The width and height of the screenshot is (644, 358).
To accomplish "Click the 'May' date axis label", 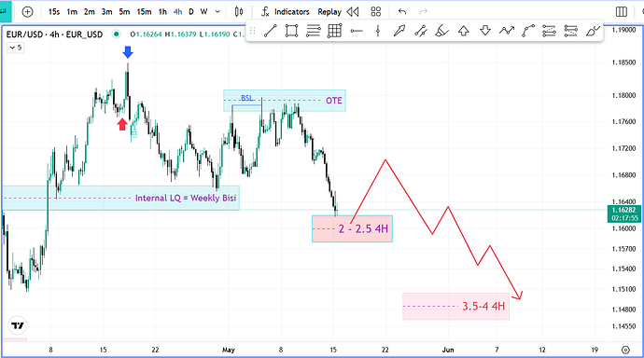I will [229, 350].
